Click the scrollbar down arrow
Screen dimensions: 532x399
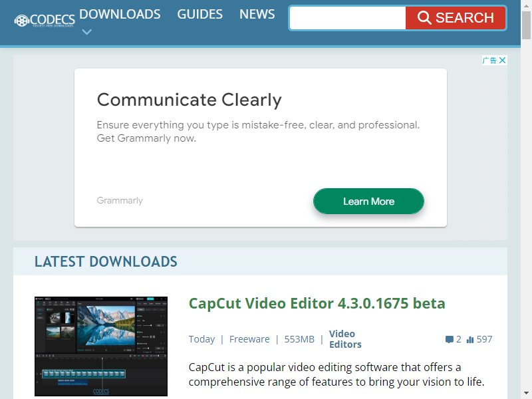[x=526, y=394]
